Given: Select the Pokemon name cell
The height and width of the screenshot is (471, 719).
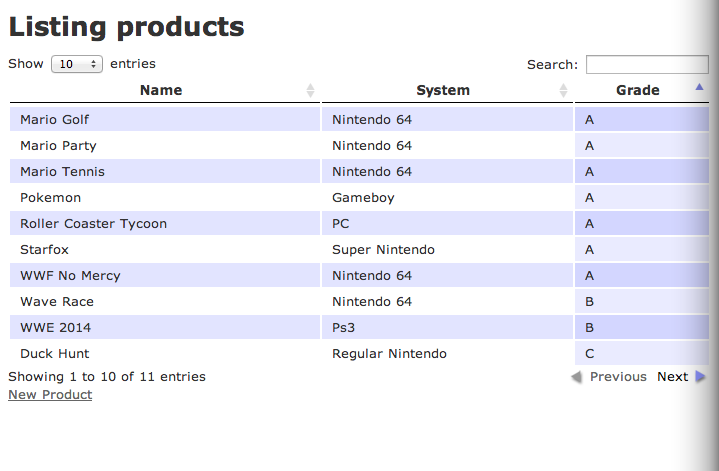Looking at the screenshot, I should pos(165,198).
